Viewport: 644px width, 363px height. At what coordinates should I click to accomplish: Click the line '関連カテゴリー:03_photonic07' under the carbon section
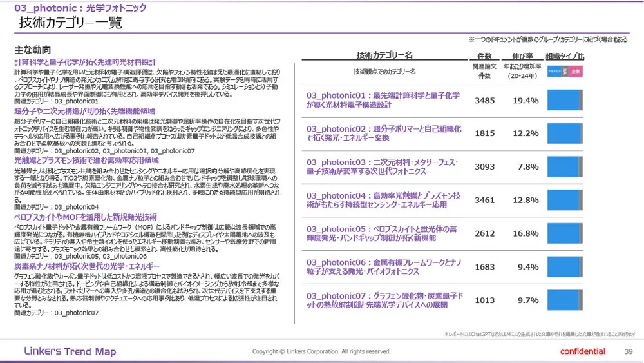56,313
